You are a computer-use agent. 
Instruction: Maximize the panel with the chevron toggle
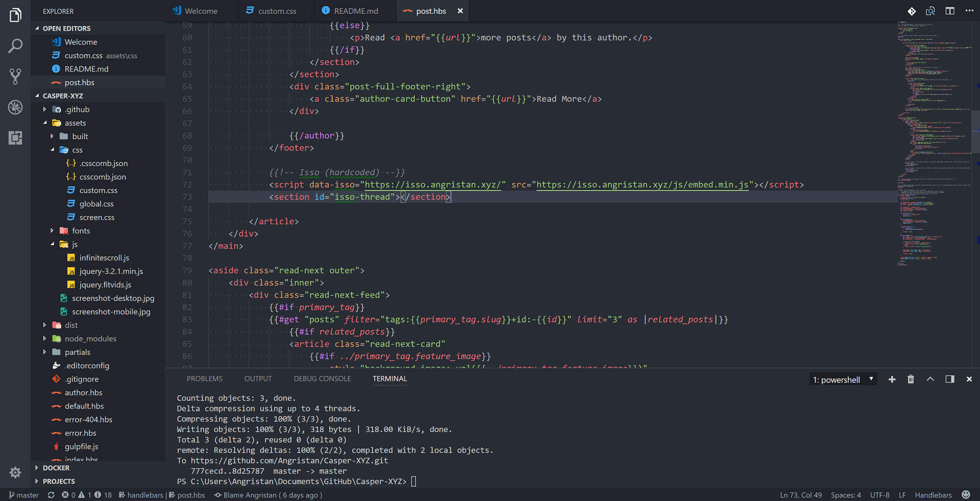930,379
